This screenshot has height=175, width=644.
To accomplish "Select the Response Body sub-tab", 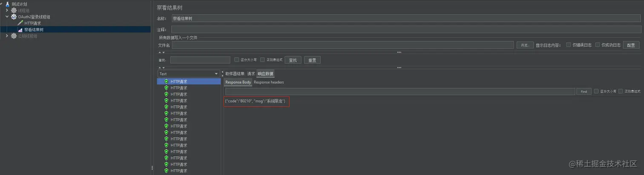I will [x=238, y=82].
